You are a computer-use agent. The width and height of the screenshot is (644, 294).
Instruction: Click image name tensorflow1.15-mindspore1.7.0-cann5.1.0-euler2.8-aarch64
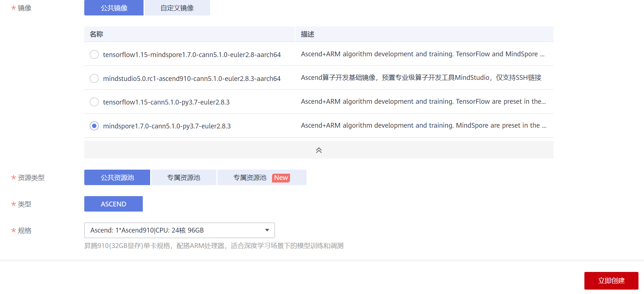click(192, 54)
